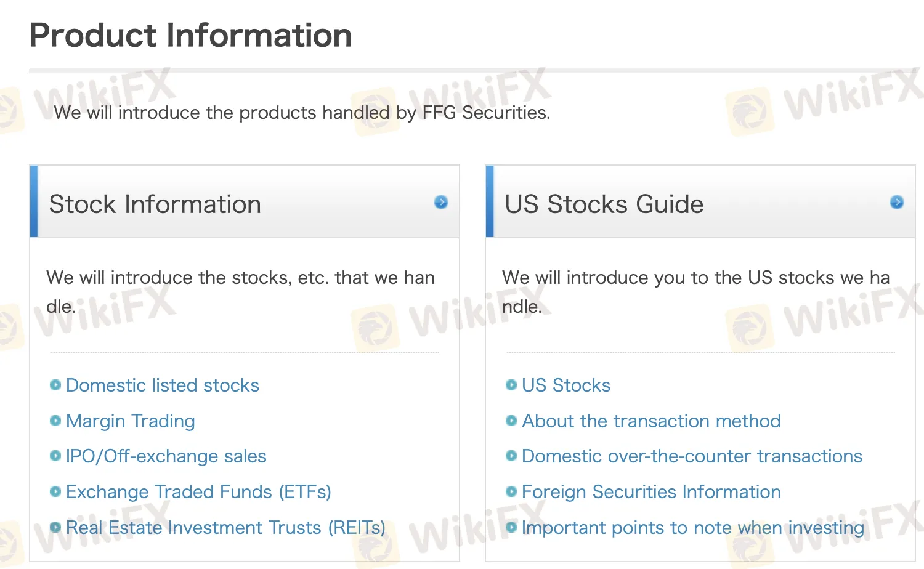Viewport: 924px width, 569px height.
Task: Select the Stock Information section header
Action: pos(245,201)
